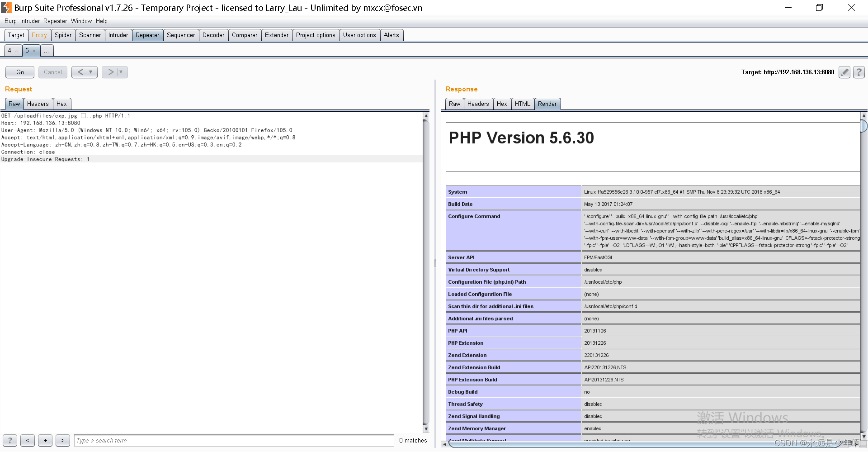
Task: Switch to the Comparer tab
Action: tap(245, 35)
